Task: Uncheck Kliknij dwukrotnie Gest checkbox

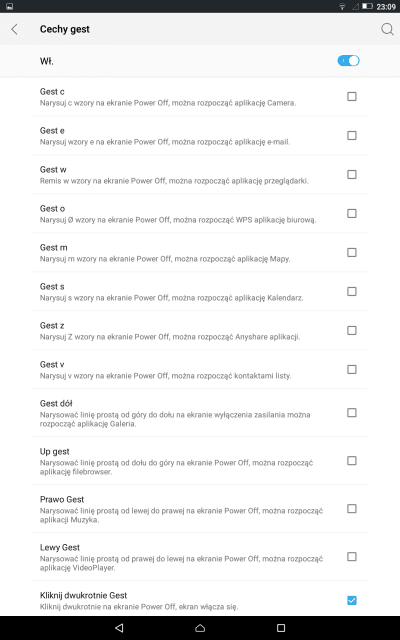Action: 351,600
